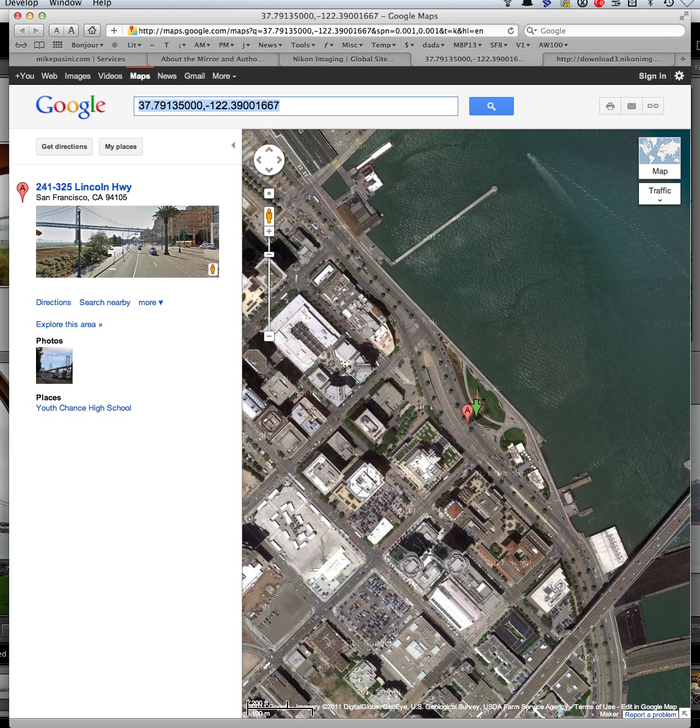Viewport: 700px width, 728px height.
Task: Click the link chain icon
Action: (653, 106)
